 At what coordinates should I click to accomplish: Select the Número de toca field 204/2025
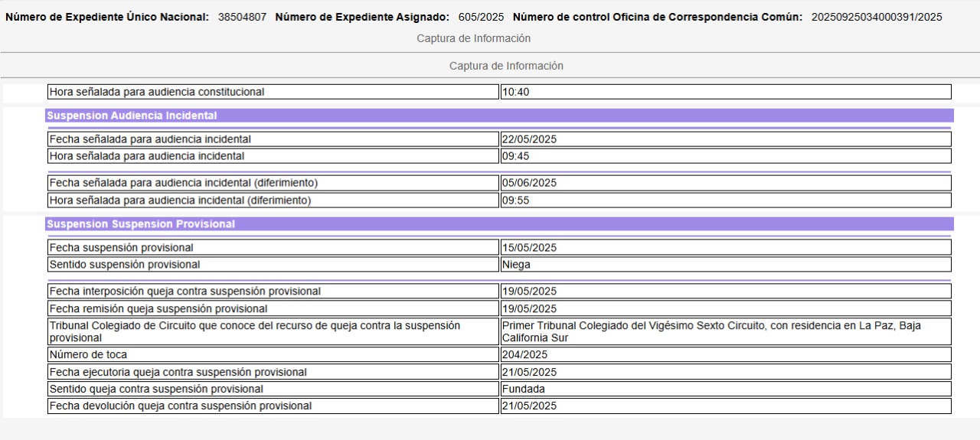725,354
